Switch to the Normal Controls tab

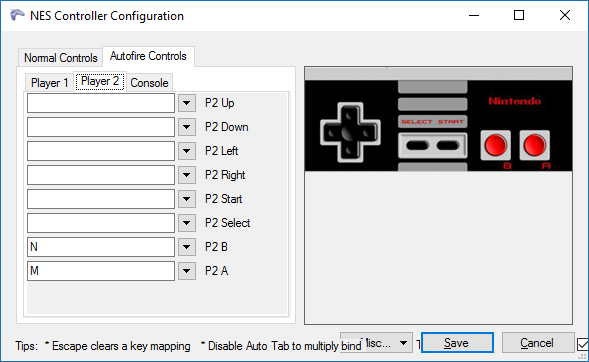click(x=60, y=58)
